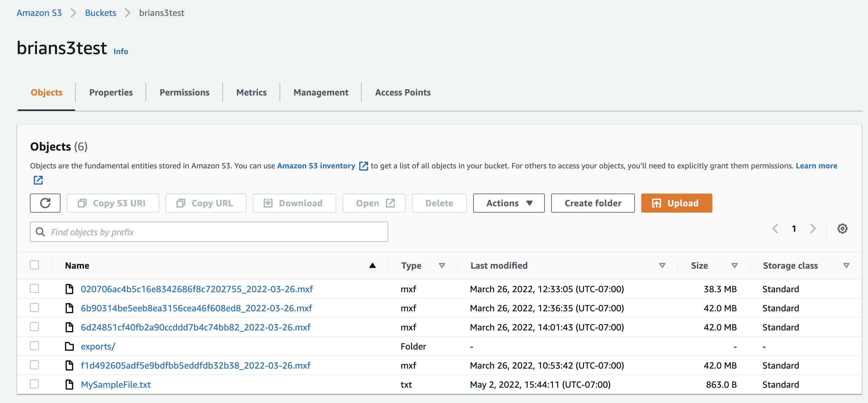The height and width of the screenshot is (403, 868).
Task: Open the Buckets breadcrumb link
Action: point(100,13)
